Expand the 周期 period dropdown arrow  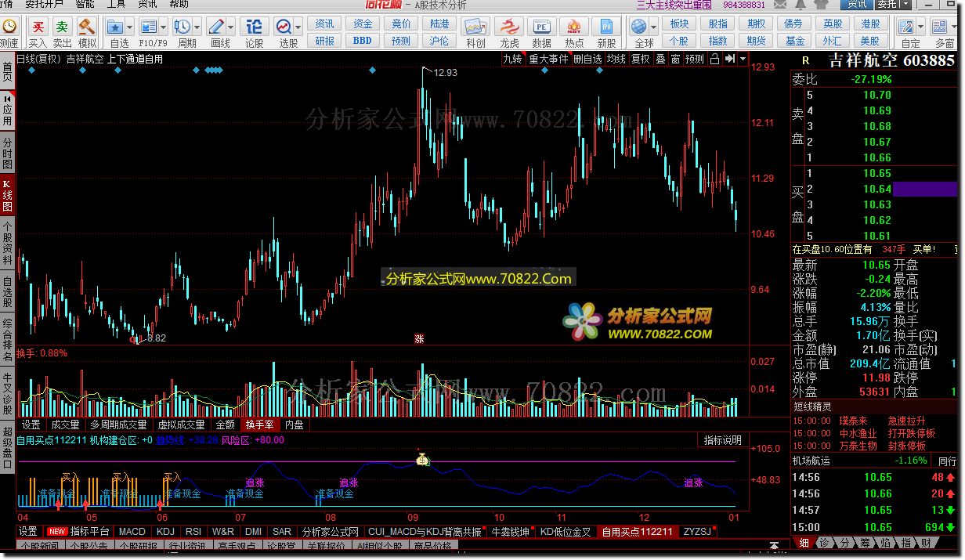196,27
